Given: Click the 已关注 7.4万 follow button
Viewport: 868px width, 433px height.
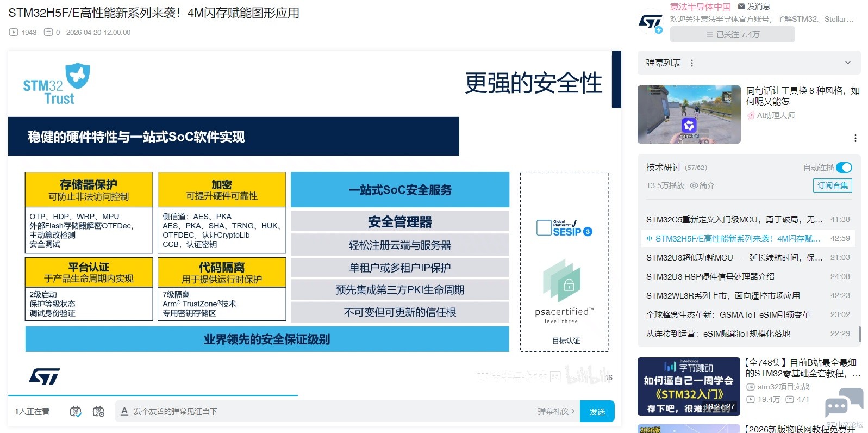Looking at the screenshot, I should click(x=733, y=34).
